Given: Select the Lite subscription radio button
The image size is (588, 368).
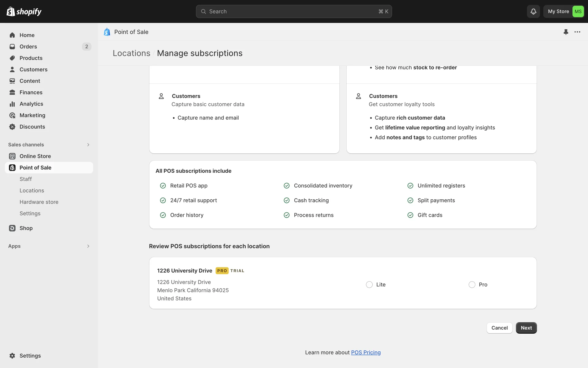Looking at the screenshot, I should [369, 285].
